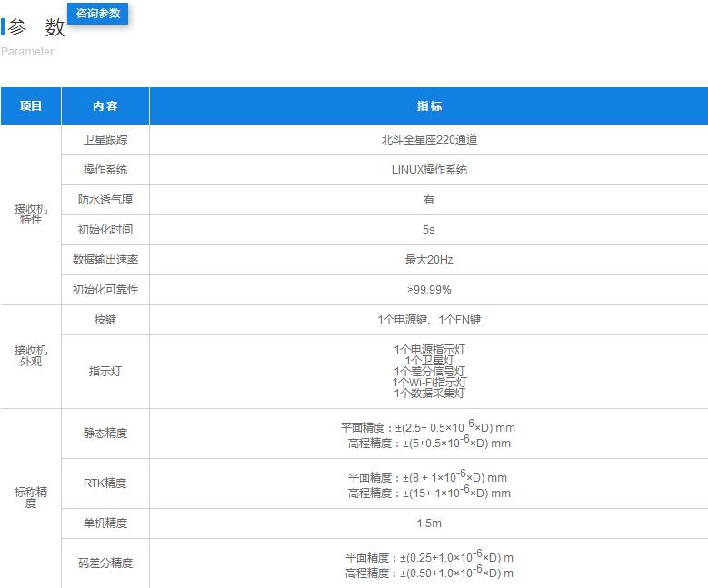
Task: Select the 卫星跟踪 row label
Action: click(x=105, y=140)
